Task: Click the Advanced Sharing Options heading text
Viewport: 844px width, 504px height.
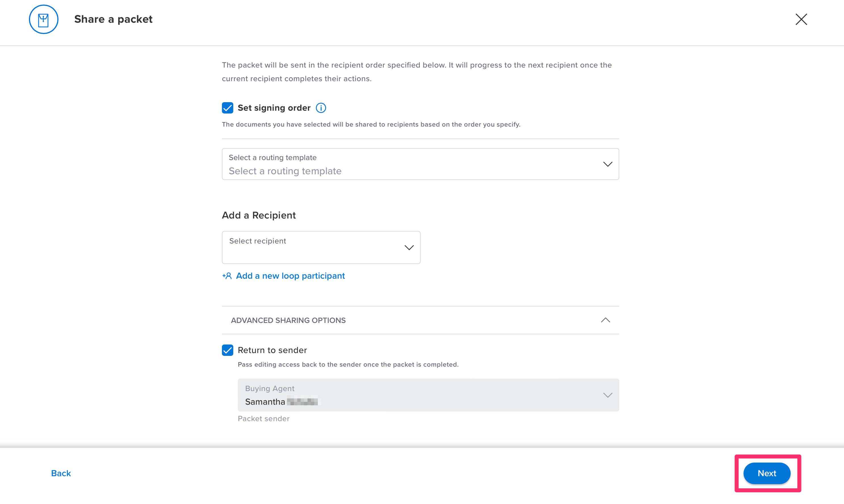Action: pos(288,320)
